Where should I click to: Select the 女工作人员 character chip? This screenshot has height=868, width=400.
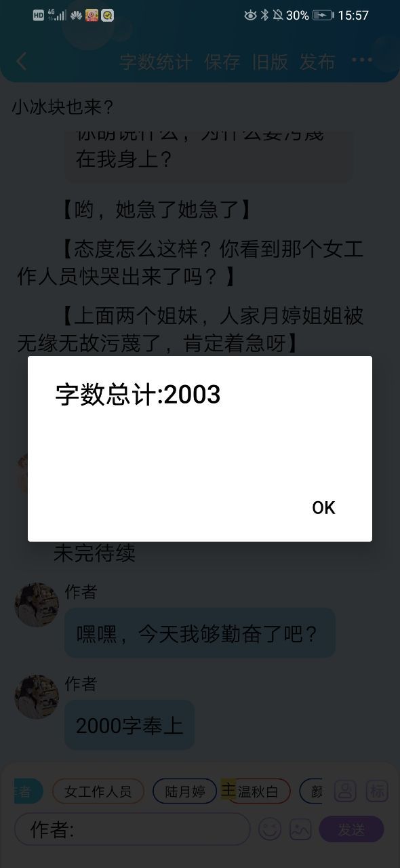(98, 791)
